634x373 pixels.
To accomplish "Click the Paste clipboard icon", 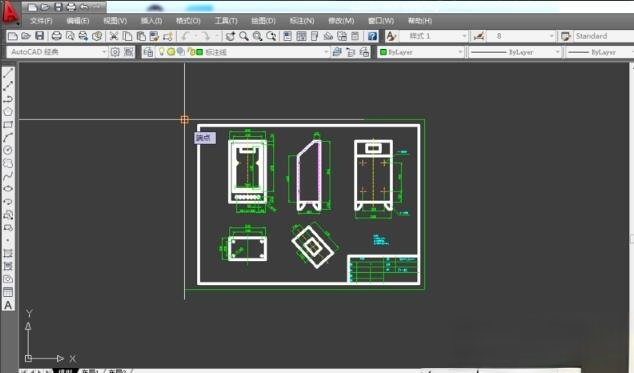I will point(141,36).
